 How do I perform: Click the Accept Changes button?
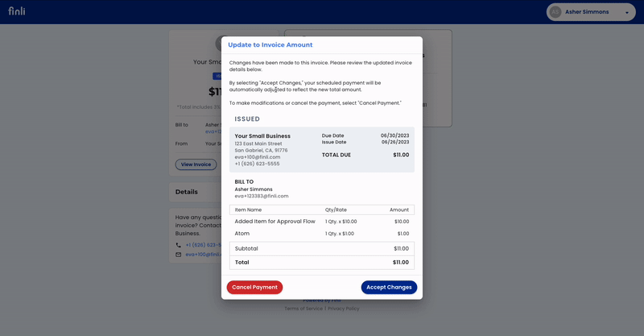389,287
